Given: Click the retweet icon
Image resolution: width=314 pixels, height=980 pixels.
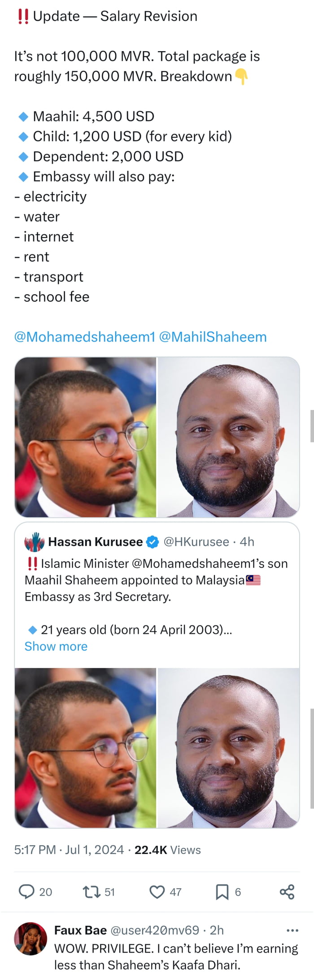Looking at the screenshot, I should point(91,892).
